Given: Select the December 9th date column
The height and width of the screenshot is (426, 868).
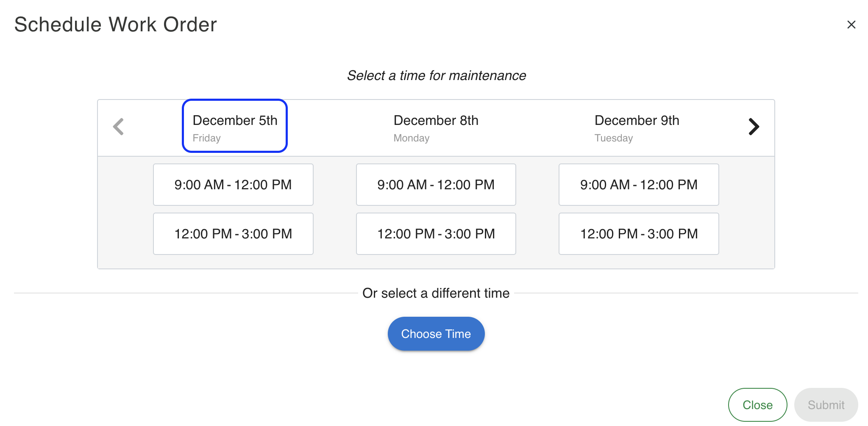Looking at the screenshot, I should pos(637,126).
